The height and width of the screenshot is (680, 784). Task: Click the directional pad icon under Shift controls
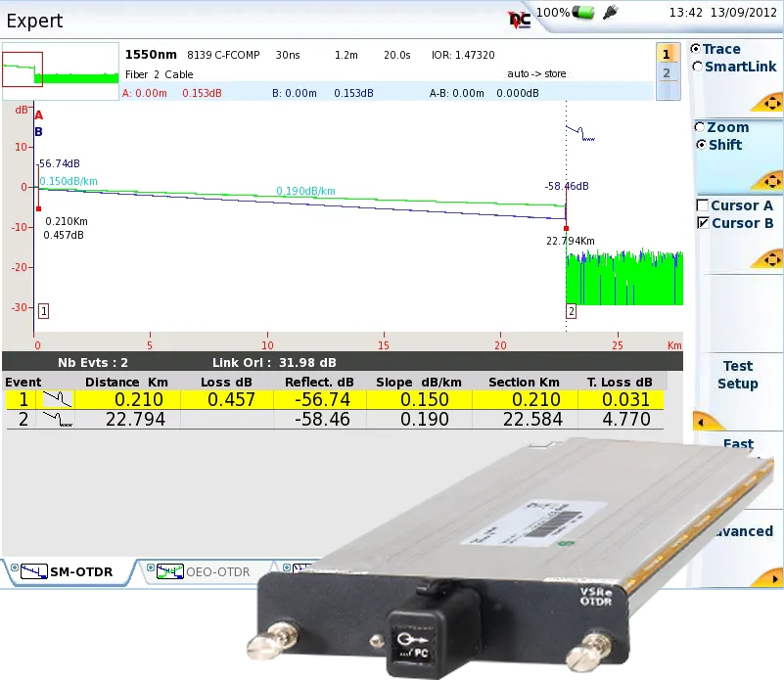tap(771, 181)
